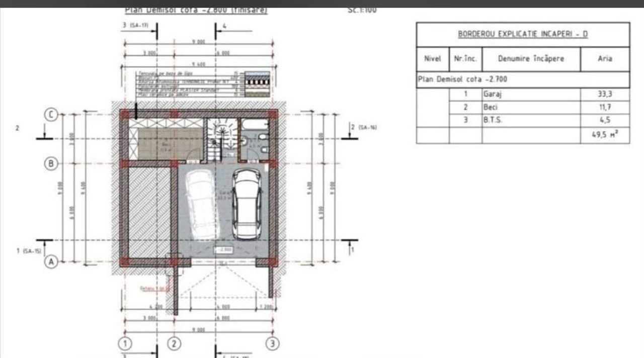Click the 'Aria' column header
The width and height of the screenshot is (644, 358).
tap(605, 59)
